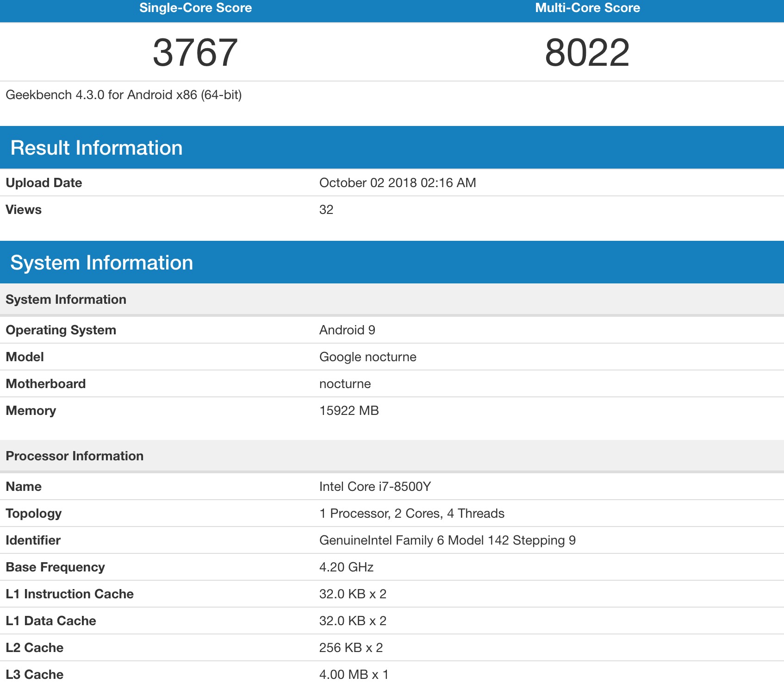Viewport: 784px width, 690px height.
Task: Select the 15922 MB memory value
Action: [349, 411]
